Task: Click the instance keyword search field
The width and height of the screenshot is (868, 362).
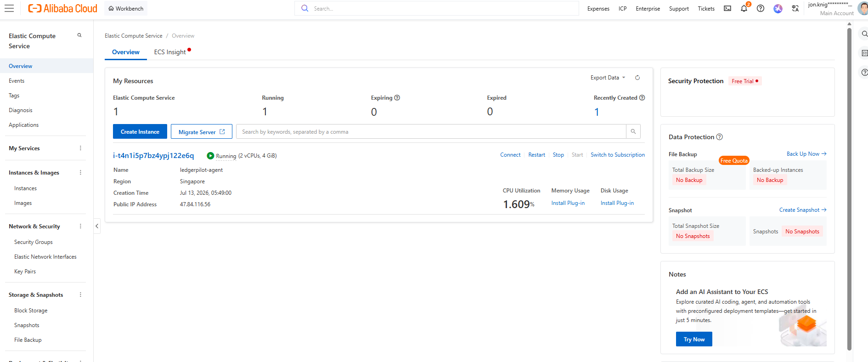Action: click(x=431, y=131)
